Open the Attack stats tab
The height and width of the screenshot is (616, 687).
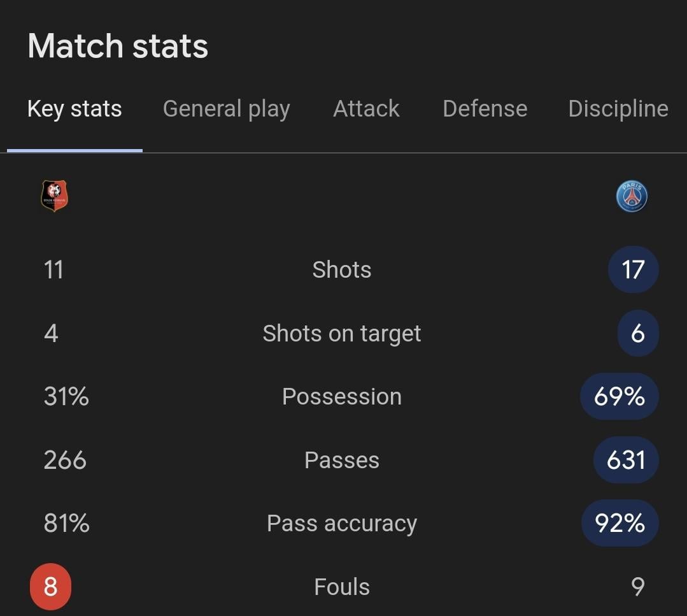pos(366,109)
